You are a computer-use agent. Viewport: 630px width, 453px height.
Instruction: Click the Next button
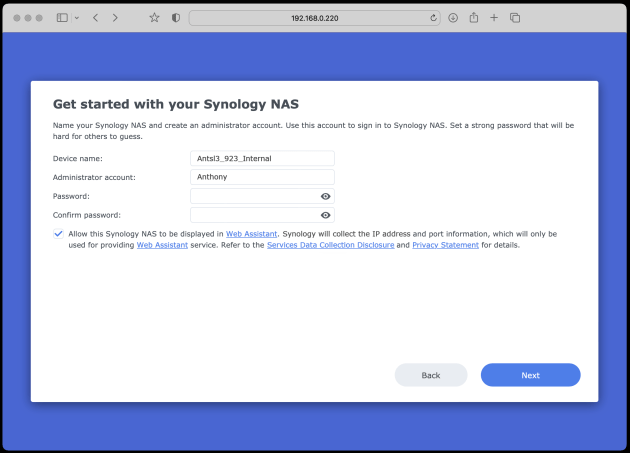[x=530, y=375]
